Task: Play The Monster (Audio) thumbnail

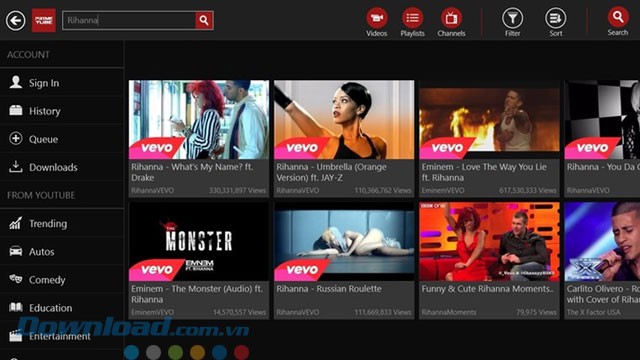Action: click(x=199, y=242)
